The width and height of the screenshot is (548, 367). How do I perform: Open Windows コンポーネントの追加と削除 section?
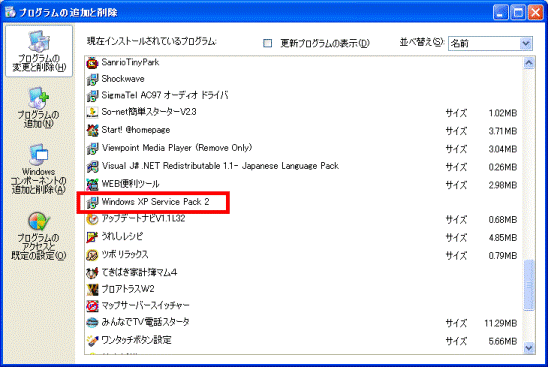pyautogui.click(x=39, y=169)
